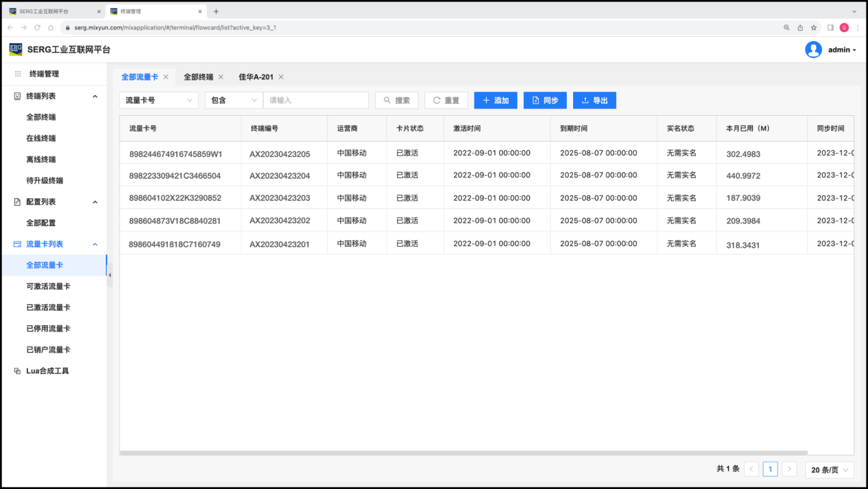Image resolution: width=868 pixels, height=489 pixels.
Task: Click the SERG platform logo icon
Action: [x=15, y=49]
